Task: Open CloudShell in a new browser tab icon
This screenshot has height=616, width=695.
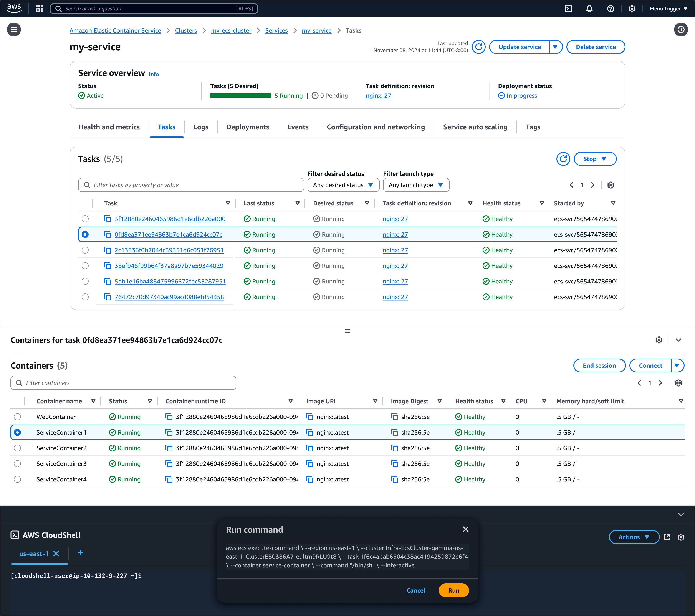Action: (x=666, y=537)
